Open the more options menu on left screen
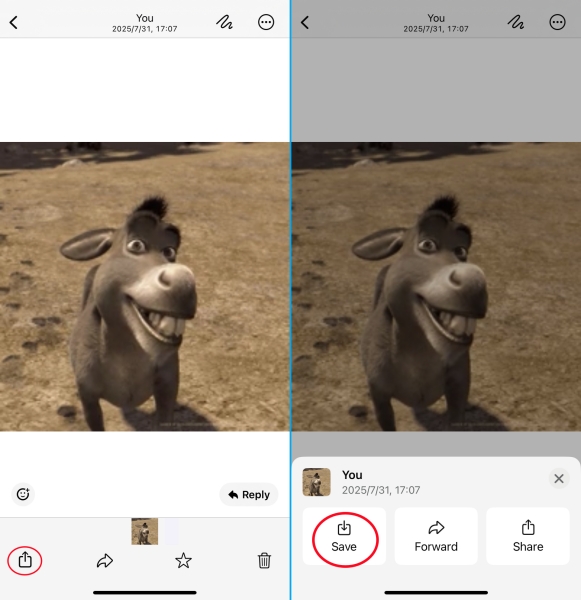 coord(266,22)
